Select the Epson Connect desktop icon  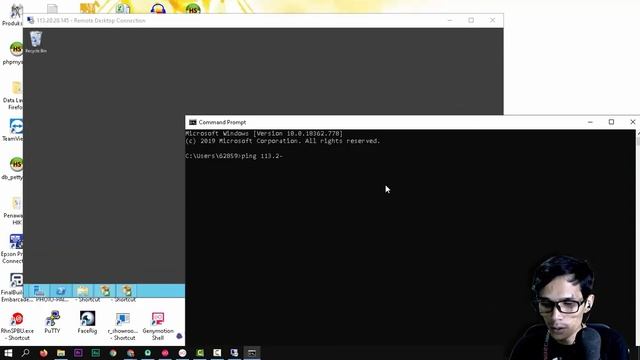(13, 249)
